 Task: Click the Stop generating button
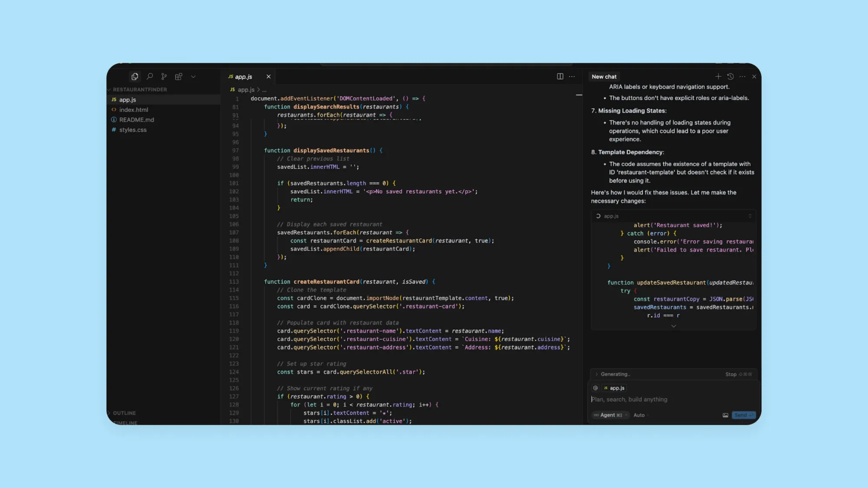[731, 374]
